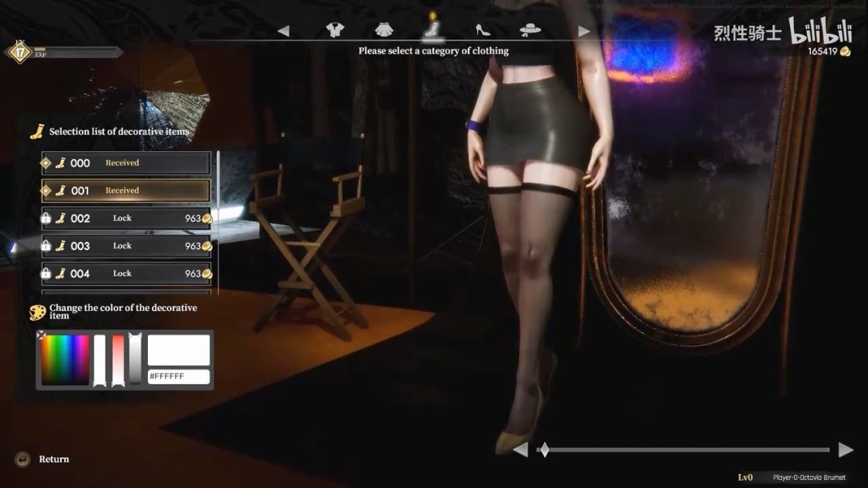Select the high heel shoes category
This screenshot has width=868, height=488.
(483, 31)
